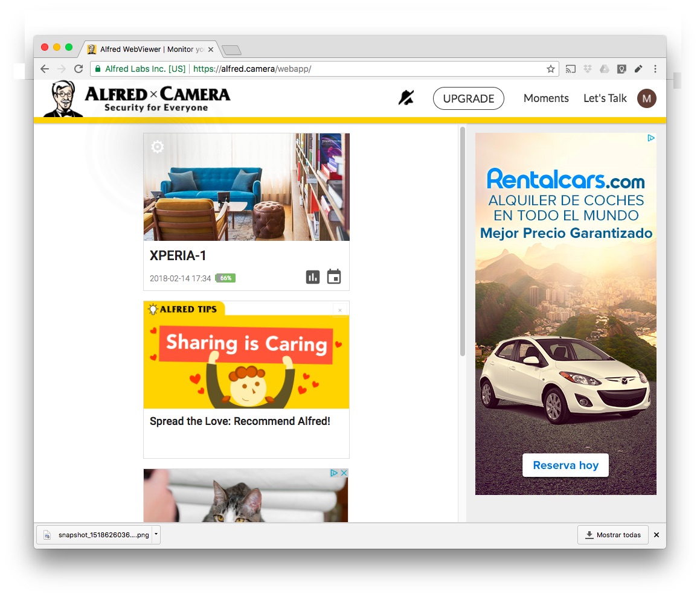Toggle the muted notification bell icon
Viewport: 700px width, 597px height.
click(x=406, y=98)
